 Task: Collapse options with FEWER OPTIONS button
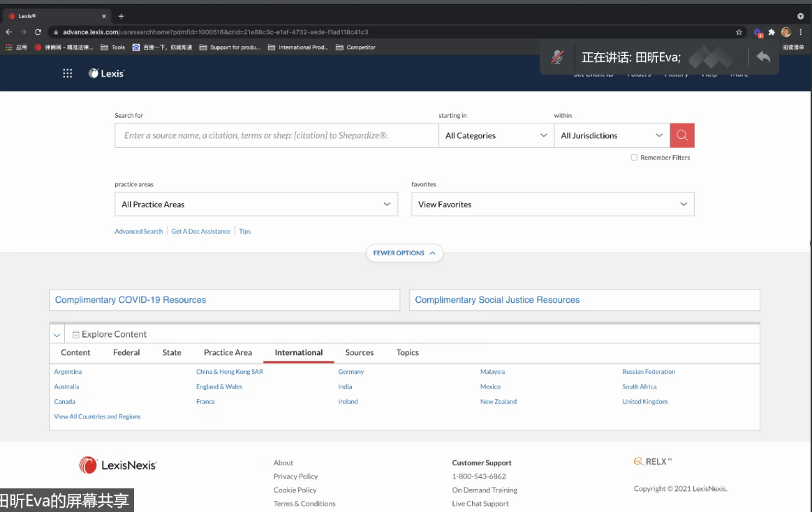tap(404, 253)
